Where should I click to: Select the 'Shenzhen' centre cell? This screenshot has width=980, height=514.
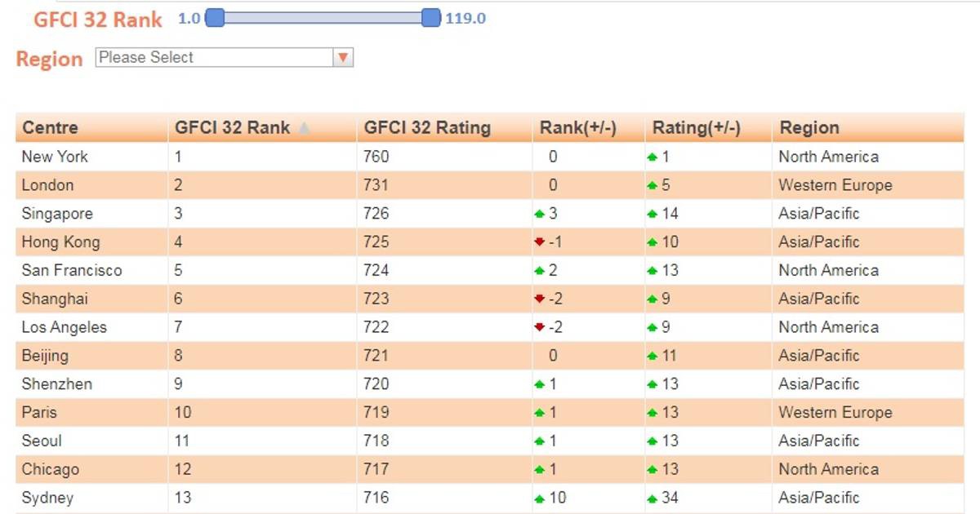tap(91, 383)
